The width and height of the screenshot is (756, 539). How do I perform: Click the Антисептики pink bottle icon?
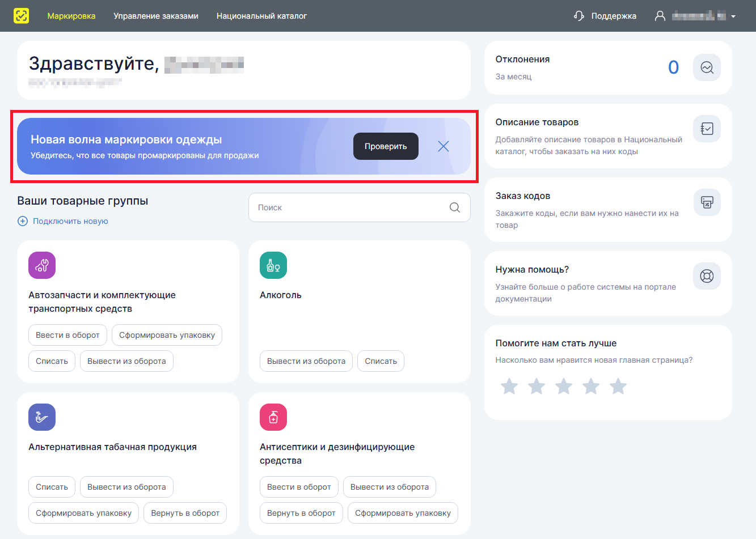pyautogui.click(x=273, y=417)
